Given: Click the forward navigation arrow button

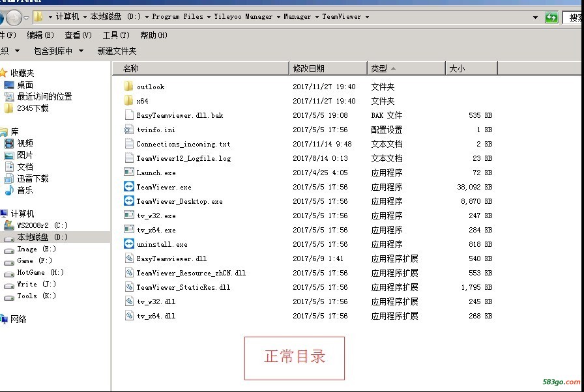Looking at the screenshot, I should coord(14,18).
